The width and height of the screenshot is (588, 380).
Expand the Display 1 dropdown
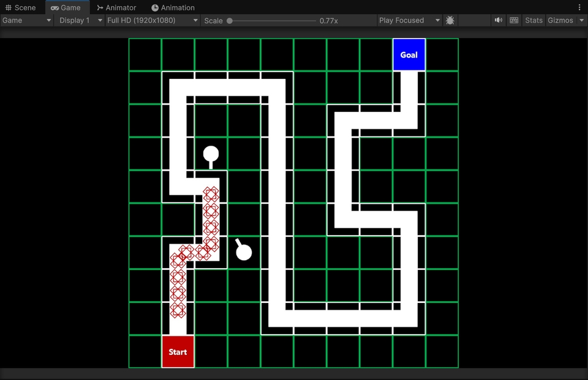tap(79, 20)
